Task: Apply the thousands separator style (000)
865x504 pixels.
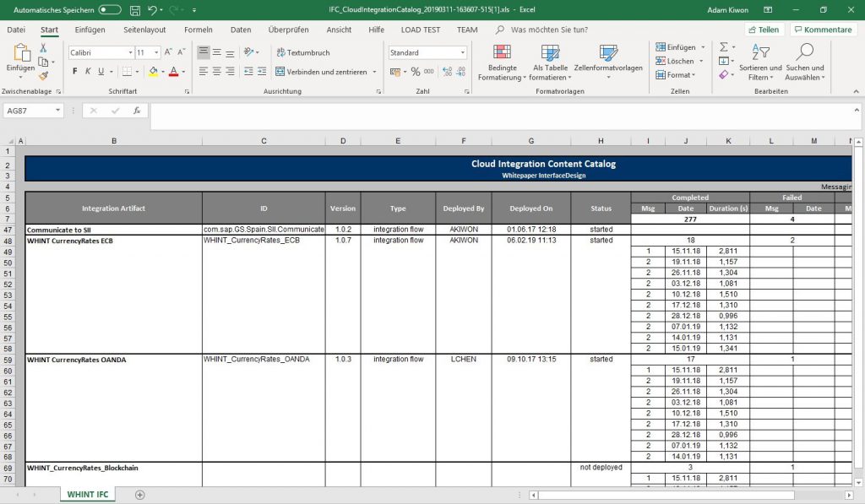Action: tap(428, 72)
